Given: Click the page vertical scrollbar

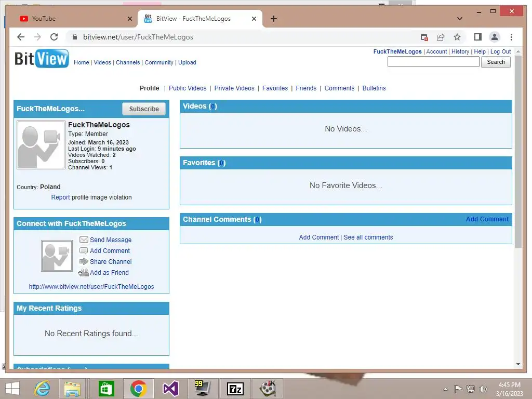Looking at the screenshot, I should (x=518, y=151).
